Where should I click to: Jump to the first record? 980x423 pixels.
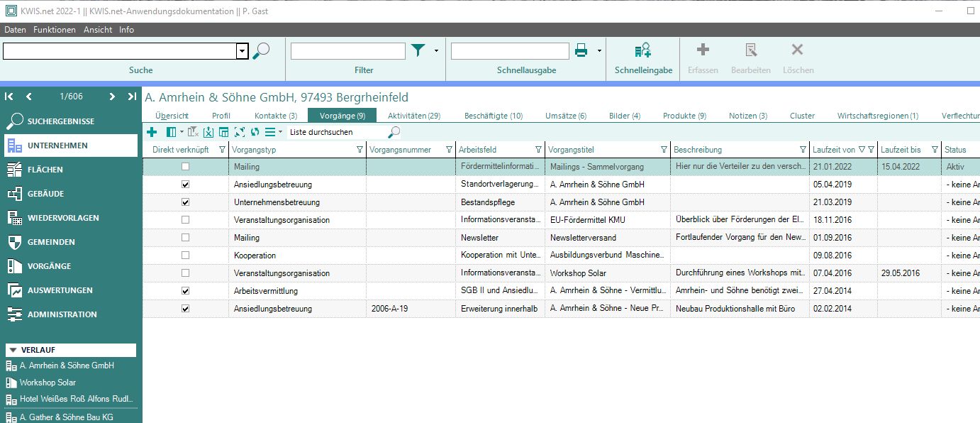(9, 97)
